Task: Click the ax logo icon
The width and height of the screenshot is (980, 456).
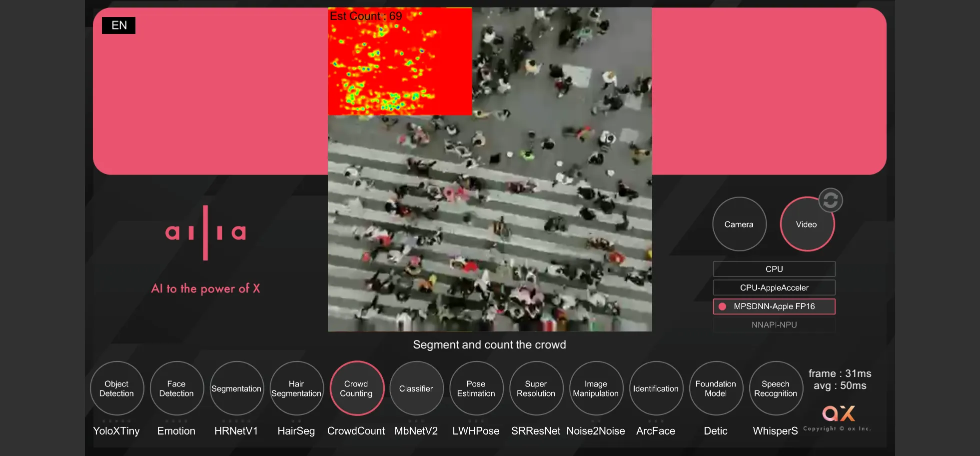Action: pyautogui.click(x=839, y=413)
